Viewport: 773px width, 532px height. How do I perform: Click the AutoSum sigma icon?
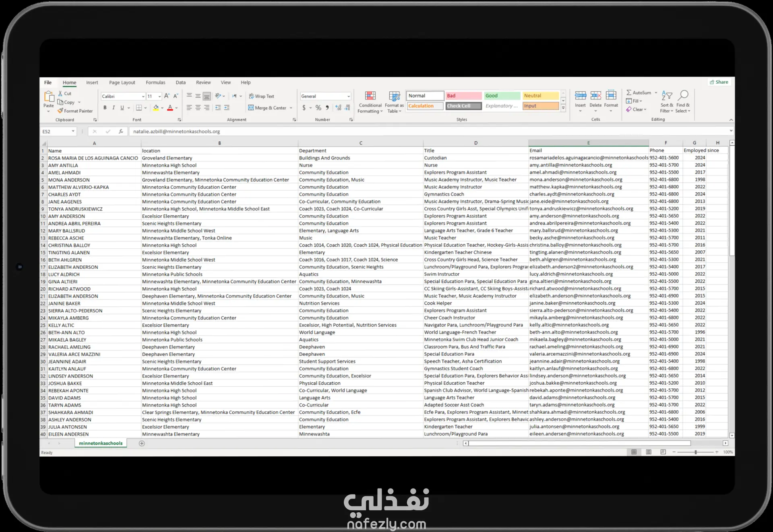coord(629,93)
